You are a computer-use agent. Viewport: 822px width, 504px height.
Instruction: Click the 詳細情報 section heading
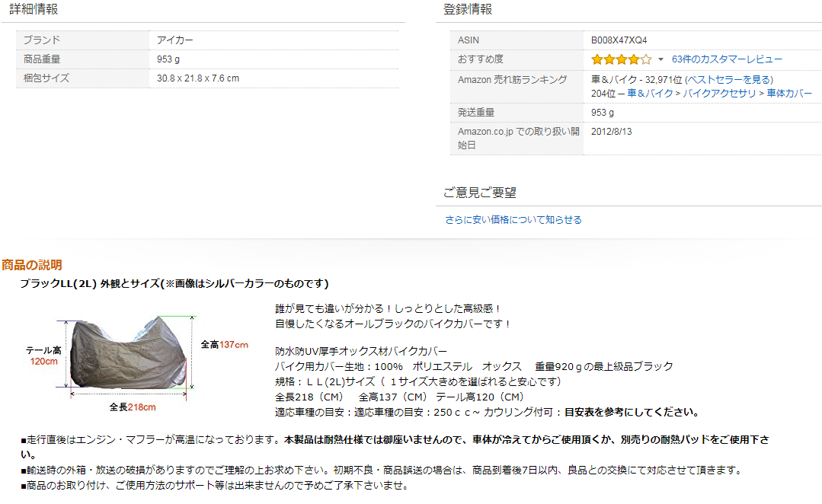pos(34,9)
